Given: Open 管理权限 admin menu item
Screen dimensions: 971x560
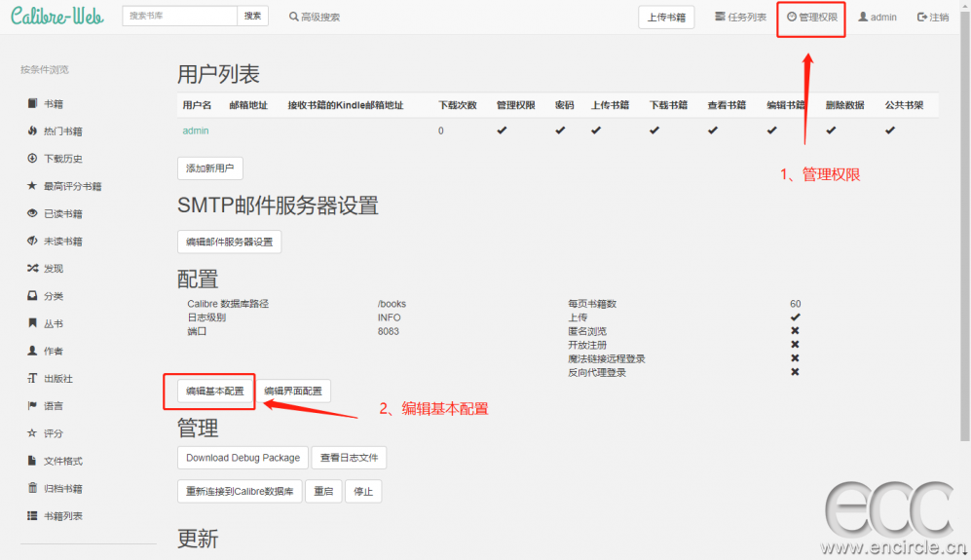Looking at the screenshot, I should click(811, 17).
